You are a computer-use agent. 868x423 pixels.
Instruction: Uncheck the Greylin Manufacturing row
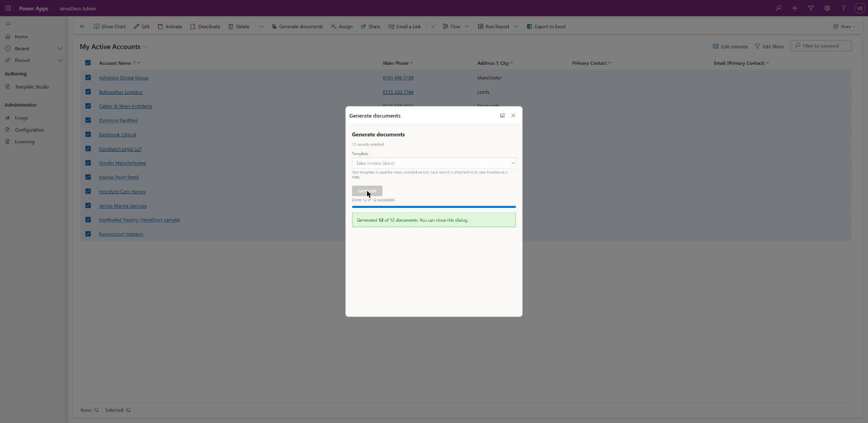click(87, 163)
